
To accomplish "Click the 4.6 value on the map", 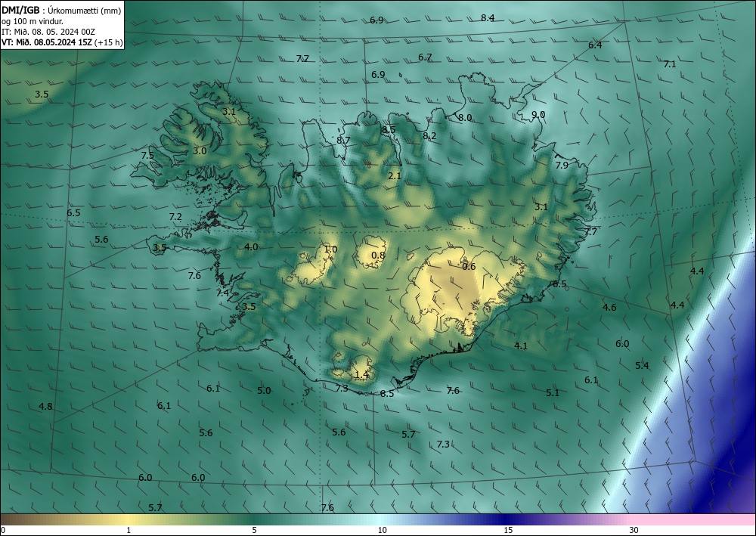I will (609, 307).
